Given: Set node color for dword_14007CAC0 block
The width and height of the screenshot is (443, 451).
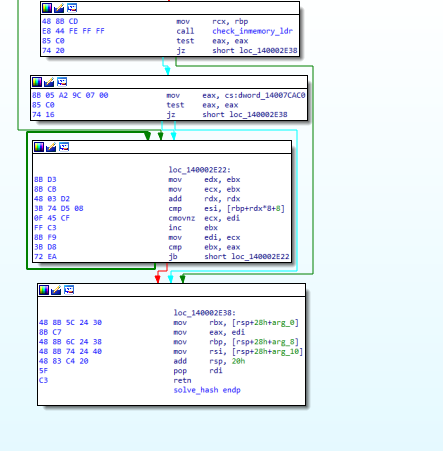Looking at the screenshot, I should tap(37, 82).
